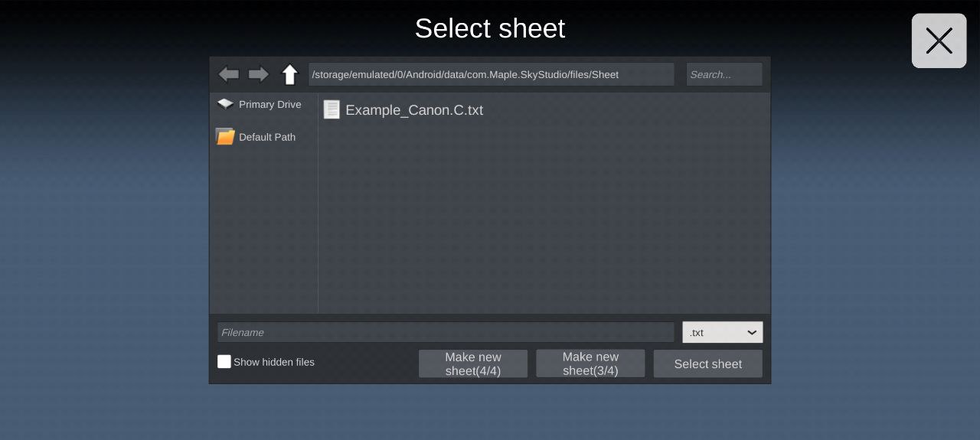Select the Default Path label
The height and width of the screenshot is (440, 980).
[x=267, y=137]
